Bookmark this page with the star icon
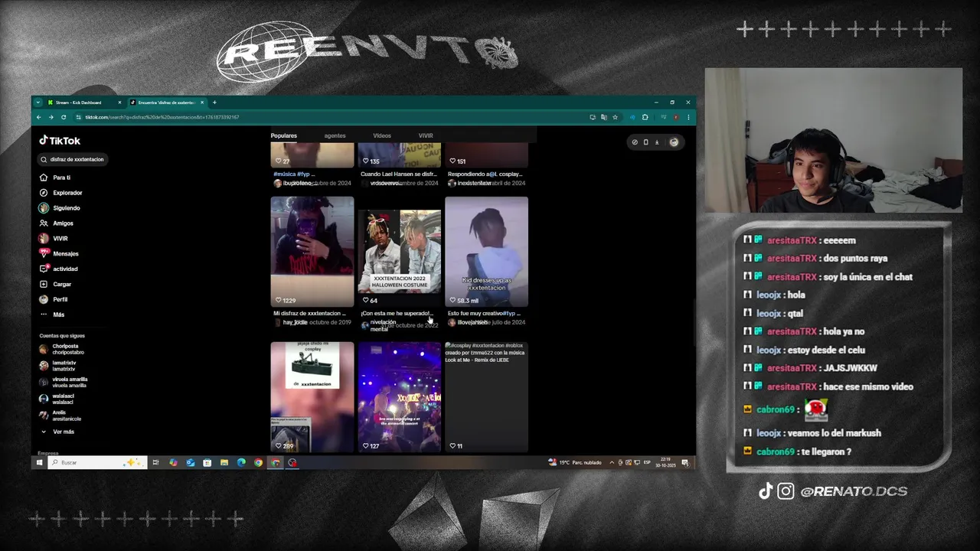 [x=615, y=117]
